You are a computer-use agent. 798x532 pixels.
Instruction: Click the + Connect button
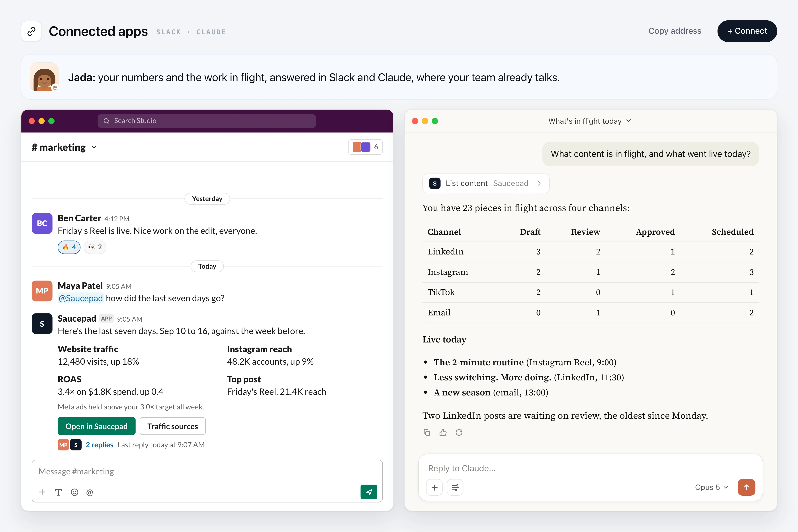[747, 31]
